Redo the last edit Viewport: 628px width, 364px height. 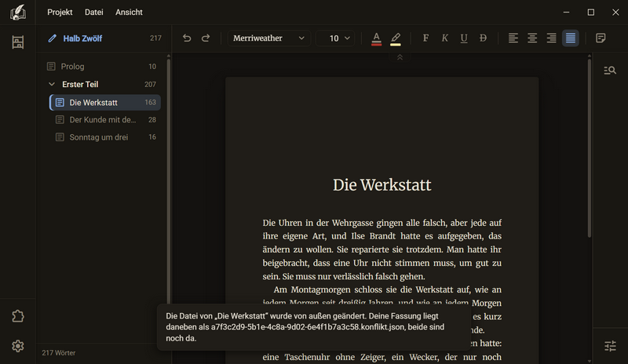pyautogui.click(x=206, y=38)
